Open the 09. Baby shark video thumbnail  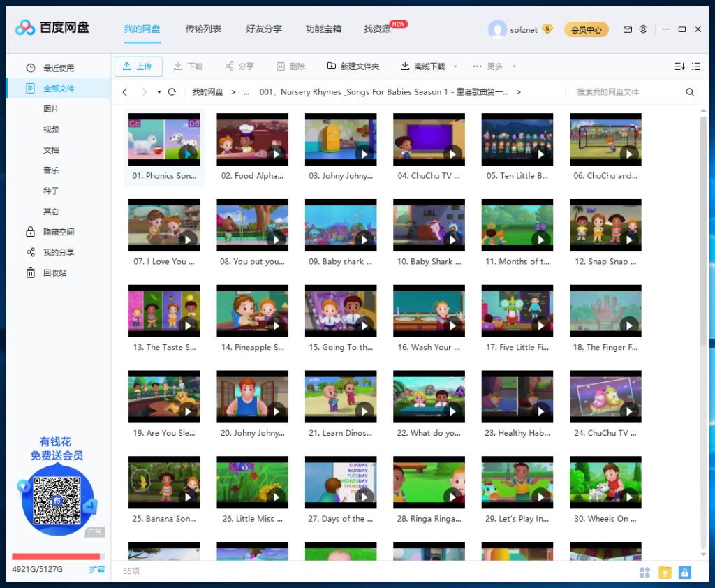point(341,226)
